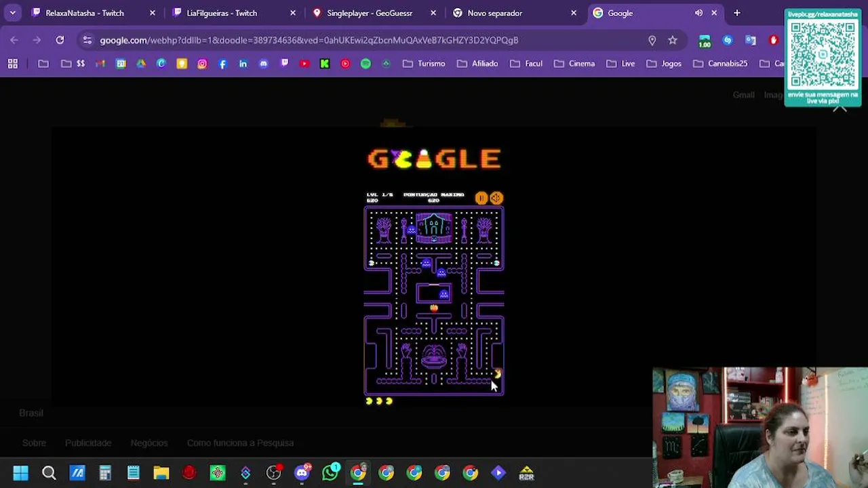Mute audio on the Google tab

point(698,13)
